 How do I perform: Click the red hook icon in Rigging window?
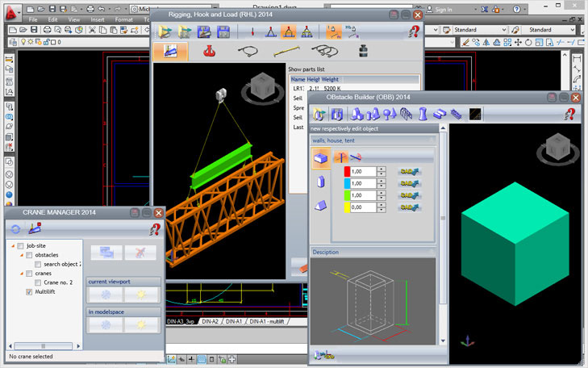point(209,51)
